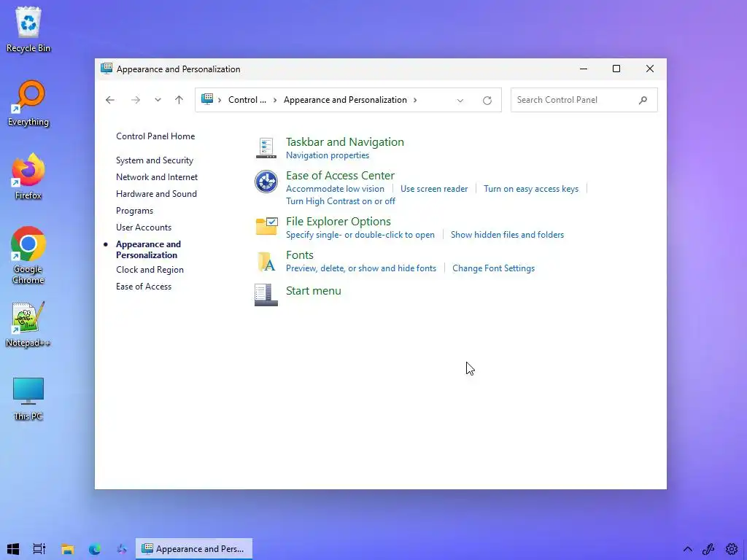Screen dimensions: 747x560
Task: Open Task View in the taskbar
Action: click(x=39, y=549)
